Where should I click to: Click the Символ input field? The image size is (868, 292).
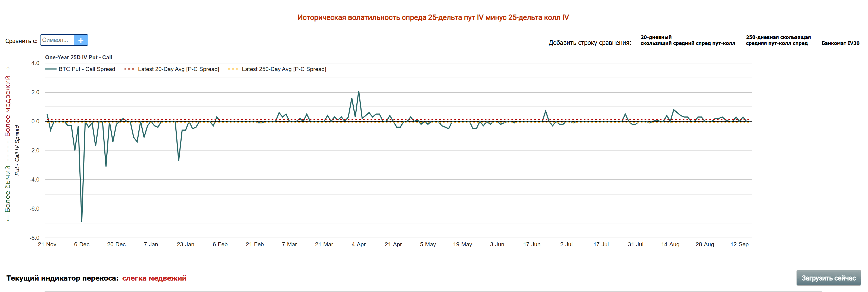(x=57, y=40)
